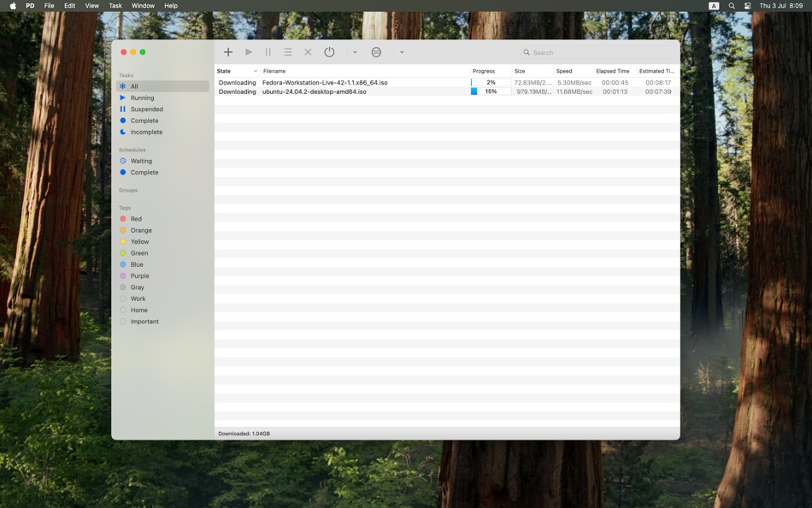Show Incomplete tasks in sidebar

(x=163, y=132)
